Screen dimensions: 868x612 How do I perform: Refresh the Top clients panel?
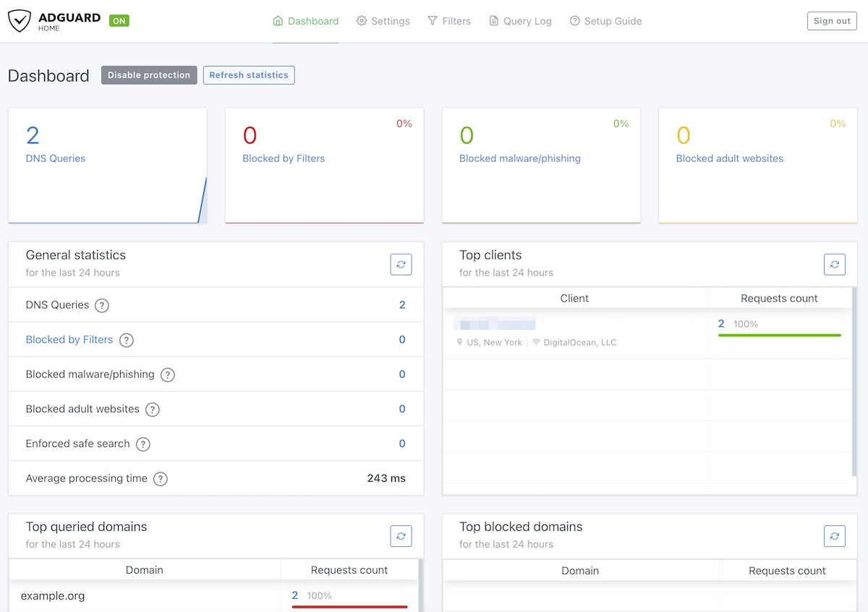point(834,264)
